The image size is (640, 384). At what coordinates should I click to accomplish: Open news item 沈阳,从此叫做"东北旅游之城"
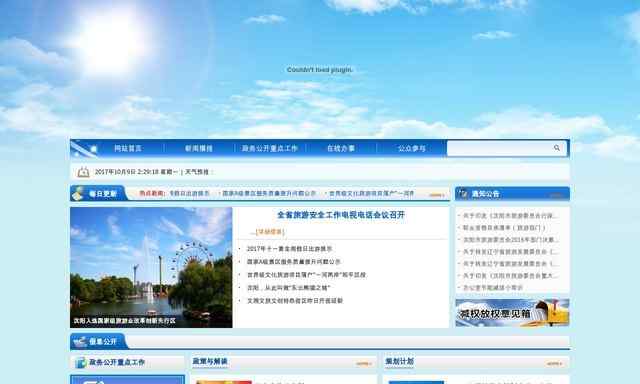[x=288, y=288]
